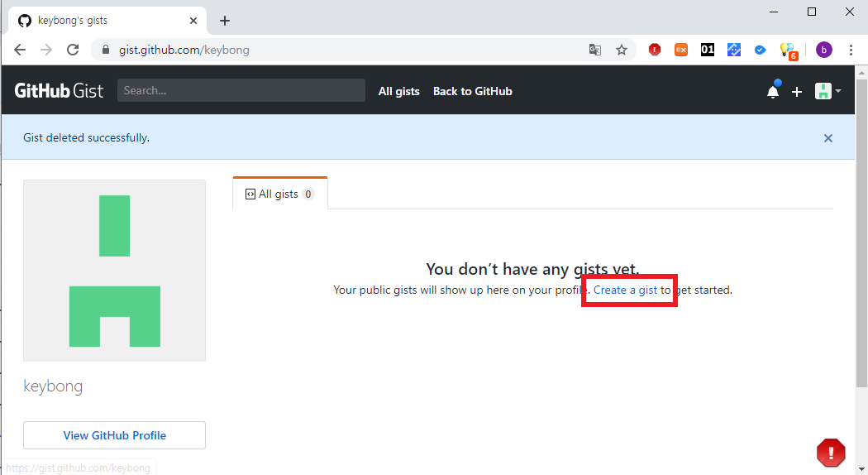868x475 pixels.
Task: Click the scrollbar up arrow
Action: (x=862, y=72)
